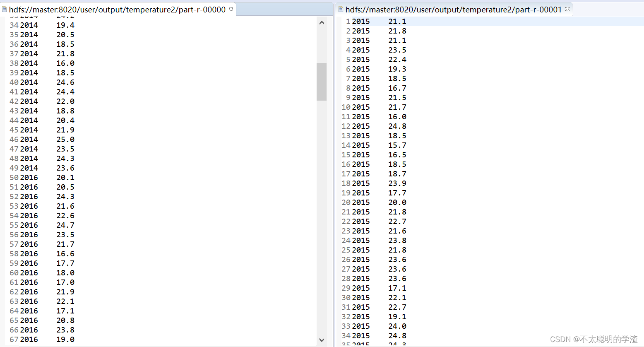Image resolution: width=644 pixels, height=347 pixels.
Task: Select value 22.6 on line 54 of part-r-00000
Action: click(x=65, y=216)
